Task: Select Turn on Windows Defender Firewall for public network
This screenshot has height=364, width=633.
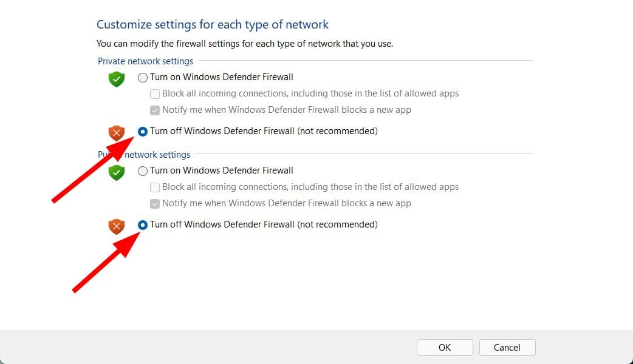Action: tap(143, 170)
